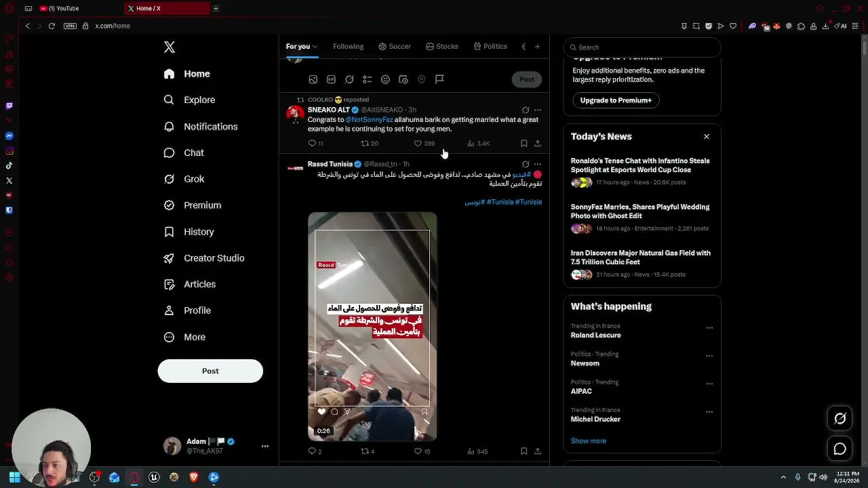This screenshot has width=868, height=488.
Task: Expand the More menu in sidebar
Action: point(184,337)
